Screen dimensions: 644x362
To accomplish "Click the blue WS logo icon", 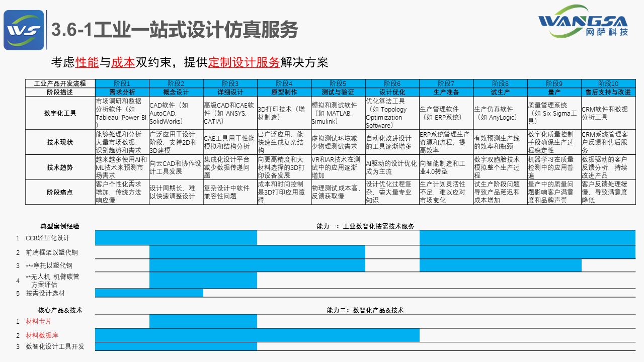I will [24, 30].
